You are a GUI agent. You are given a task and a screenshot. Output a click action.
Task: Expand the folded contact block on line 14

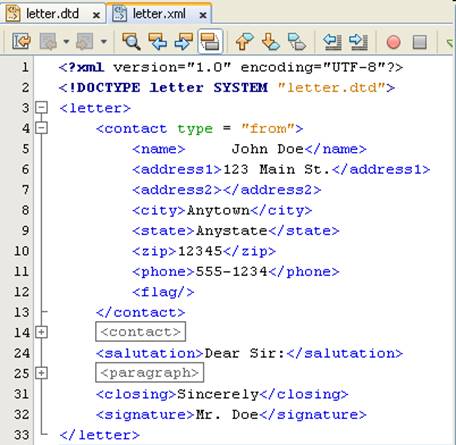coord(42,332)
